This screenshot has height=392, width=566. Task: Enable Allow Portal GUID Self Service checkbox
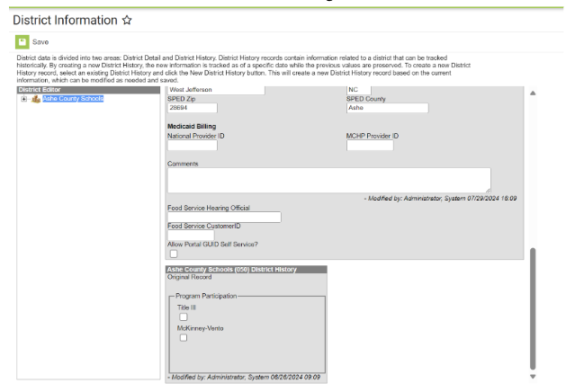(173, 254)
